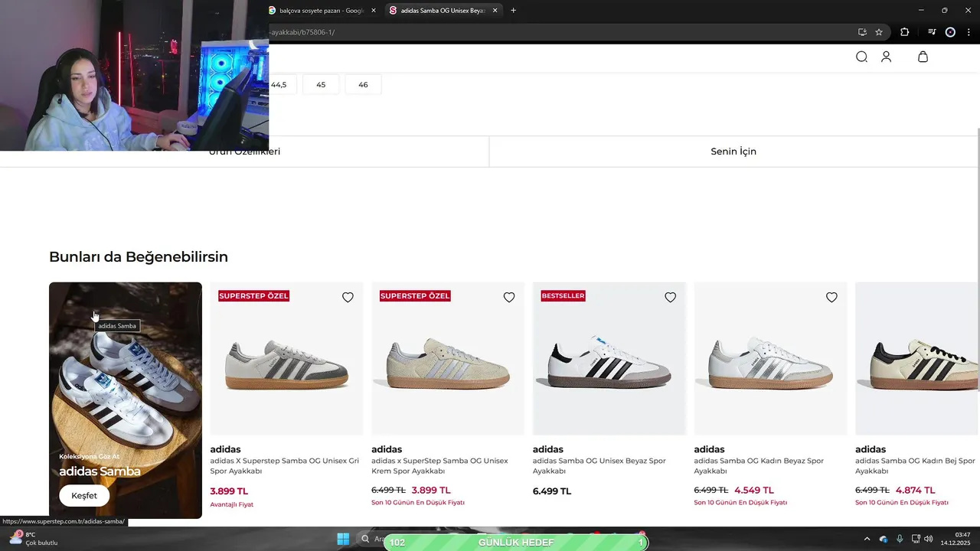Viewport: 980px width, 551px height.
Task: Click the SUPERSTEP ÖZEL badge on grey shoe
Action: pyautogui.click(x=253, y=296)
